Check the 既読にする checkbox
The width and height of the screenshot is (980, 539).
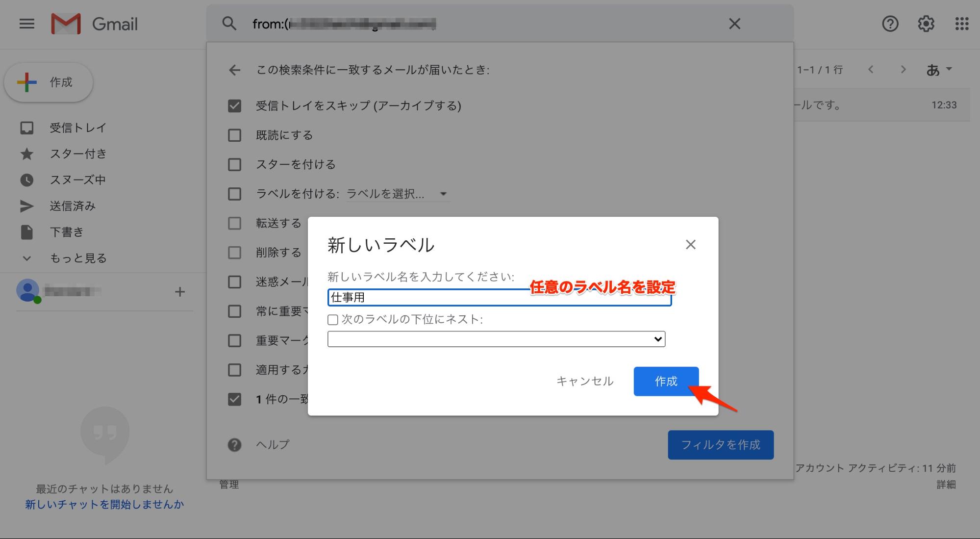tap(234, 135)
